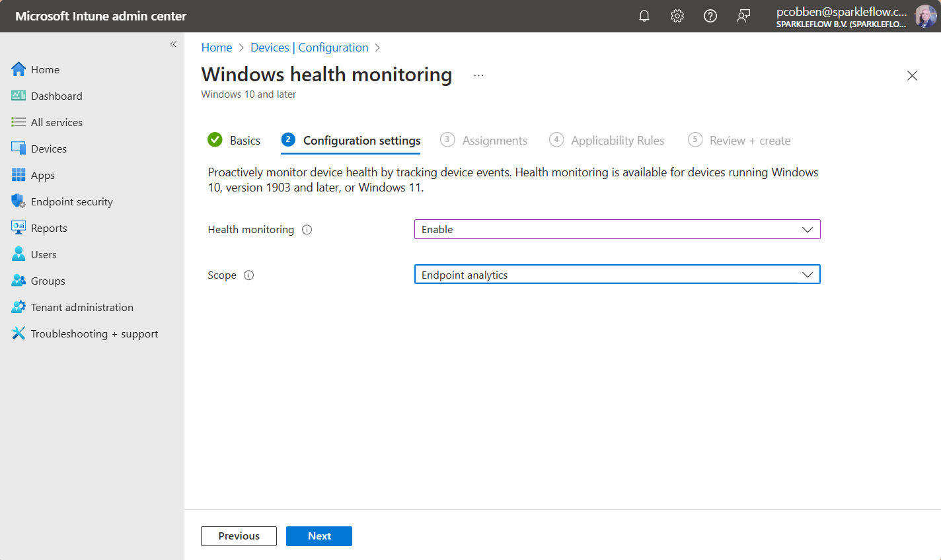The height and width of the screenshot is (560, 941).
Task: Click the Endpoint security shield icon
Action: pos(19,201)
